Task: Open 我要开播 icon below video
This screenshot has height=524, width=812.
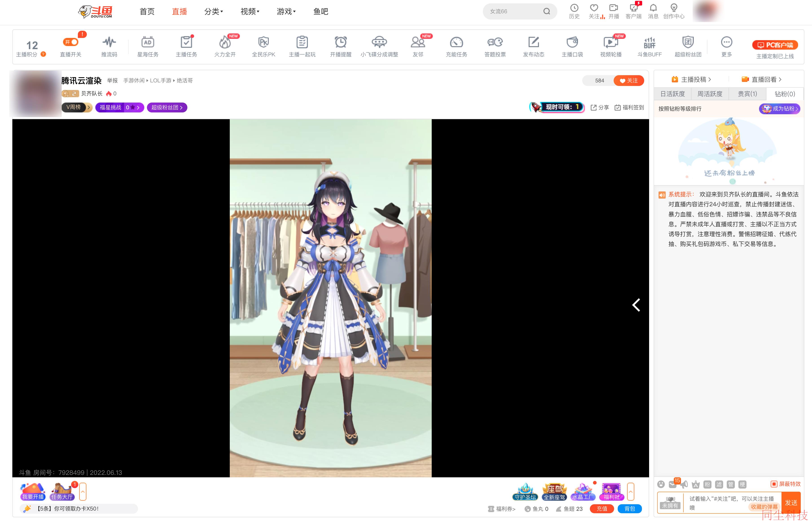Action: pos(33,492)
